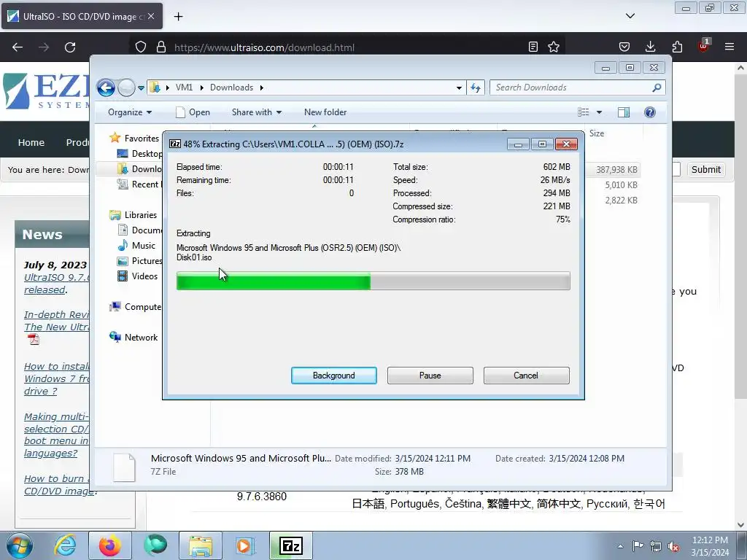Click the PDF icon in News panel
The image size is (747, 560).
[x=34, y=339]
